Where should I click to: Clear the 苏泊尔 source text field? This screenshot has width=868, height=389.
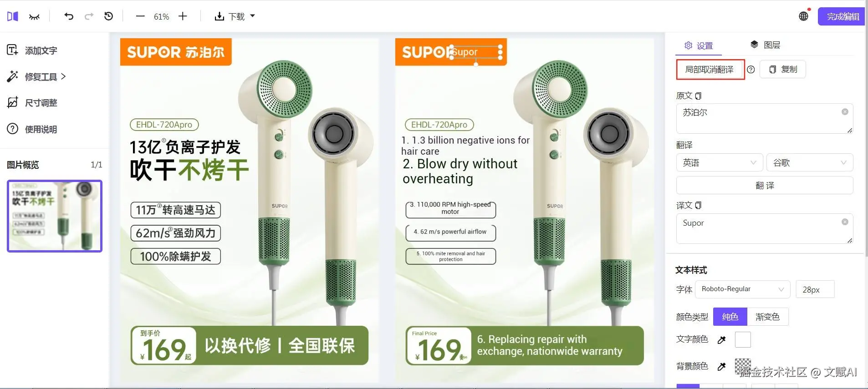pyautogui.click(x=845, y=112)
